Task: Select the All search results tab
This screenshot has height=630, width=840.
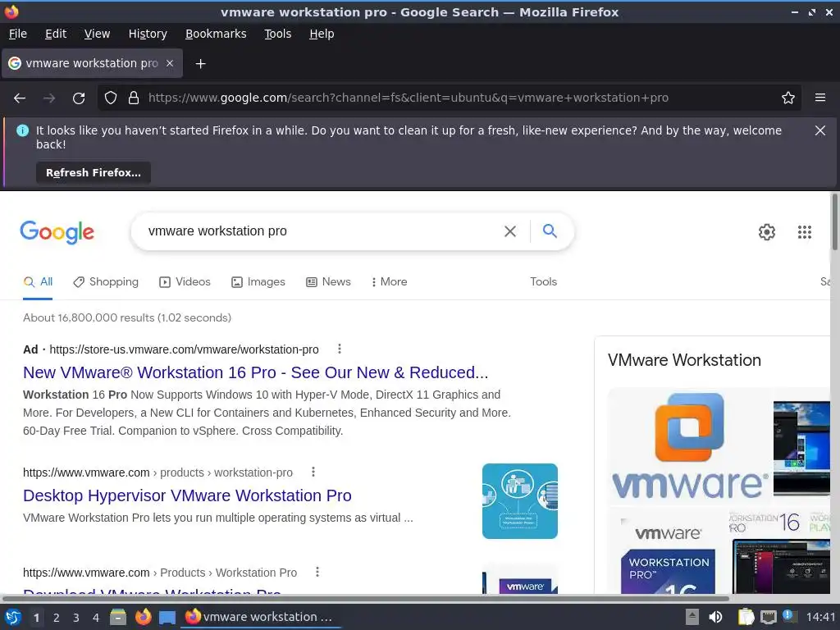Action: point(38,282)
